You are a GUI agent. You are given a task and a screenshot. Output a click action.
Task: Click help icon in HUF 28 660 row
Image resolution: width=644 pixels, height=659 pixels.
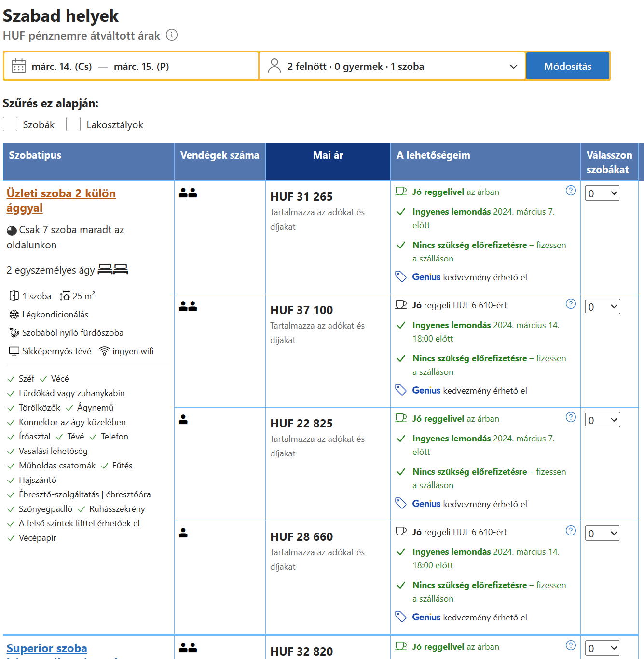point(571,531)
